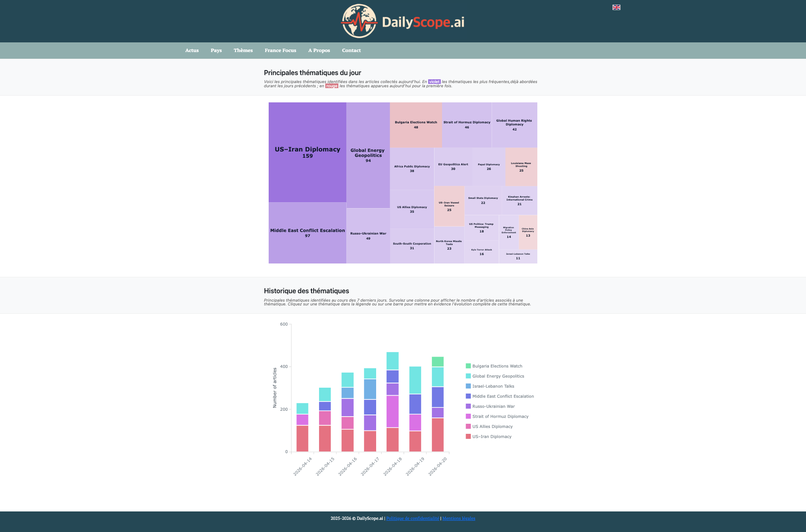
Task: Toggle the Bulgaria Elections Watch legend entry
Action: click(x=497, y=366)
